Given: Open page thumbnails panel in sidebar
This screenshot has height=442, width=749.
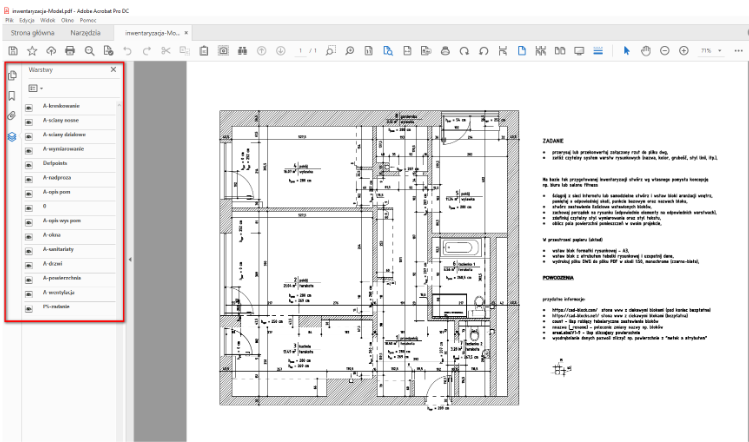Looking at the screenshot, I should 12,75.
